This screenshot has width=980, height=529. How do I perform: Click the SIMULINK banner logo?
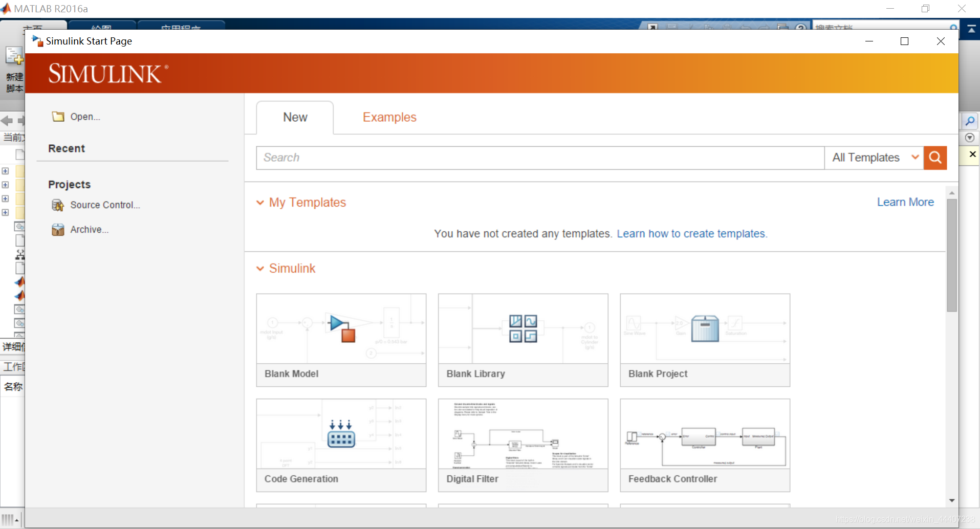[x=108, y=74]
